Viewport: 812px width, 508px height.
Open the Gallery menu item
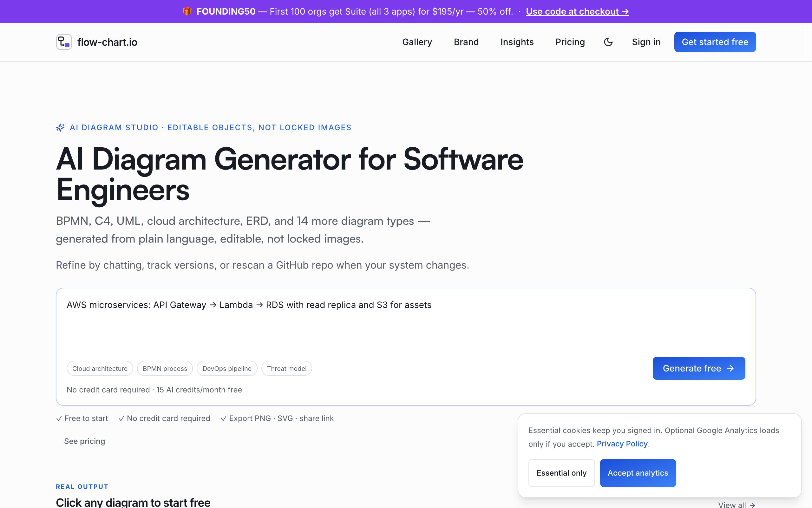[417, 42]
